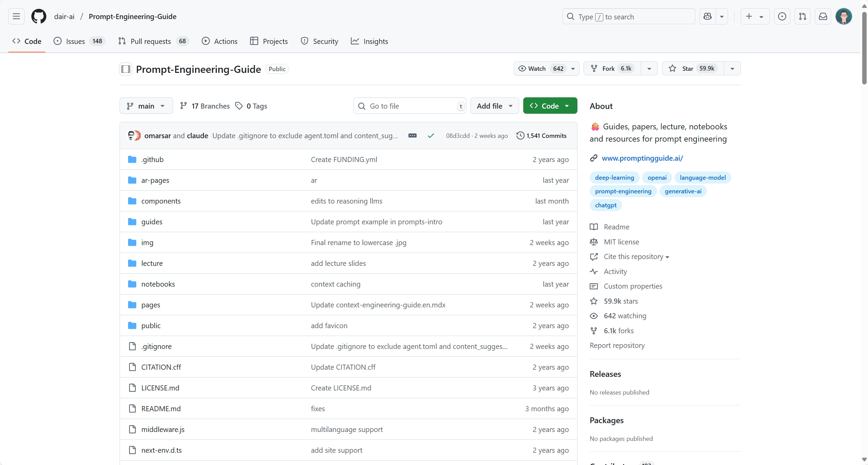Viewport: 868px width, 465px height.
Task: Open the Add file dropdown
Action: tap(494, 106)
